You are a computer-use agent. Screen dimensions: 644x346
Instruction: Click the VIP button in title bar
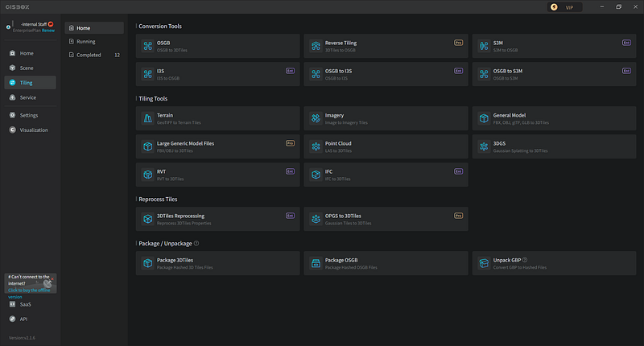[565, 7]
